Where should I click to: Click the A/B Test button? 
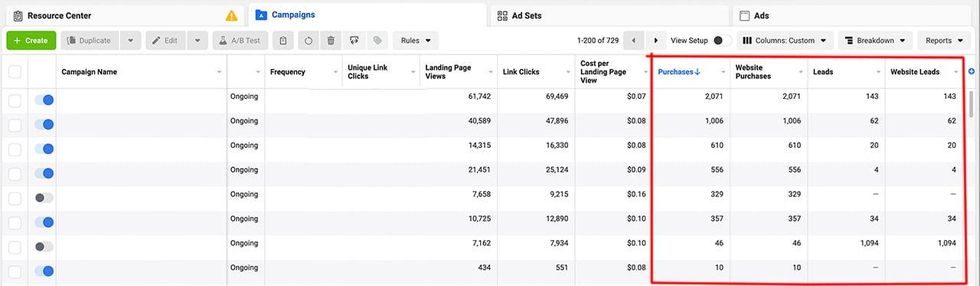tap(240, 41)
